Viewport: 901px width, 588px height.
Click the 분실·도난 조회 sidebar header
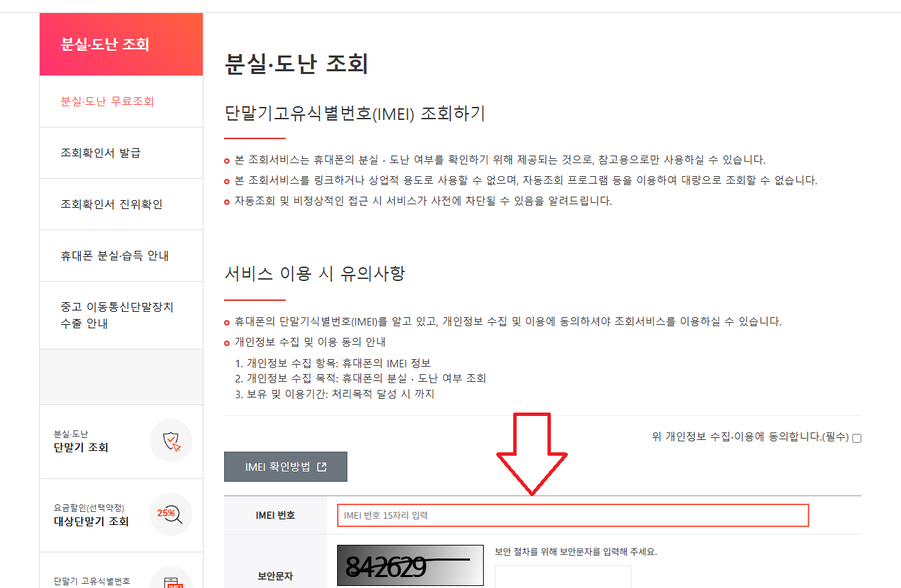106,45
